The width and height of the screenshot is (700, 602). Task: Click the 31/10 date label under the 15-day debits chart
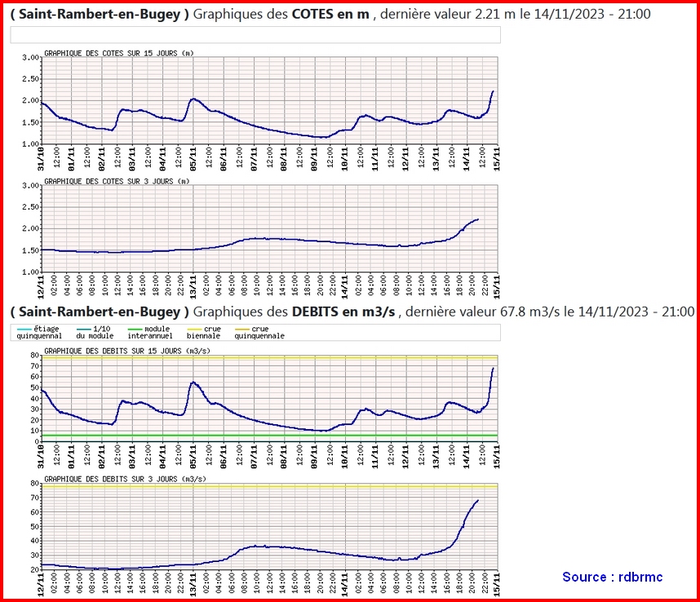[41, 457]
